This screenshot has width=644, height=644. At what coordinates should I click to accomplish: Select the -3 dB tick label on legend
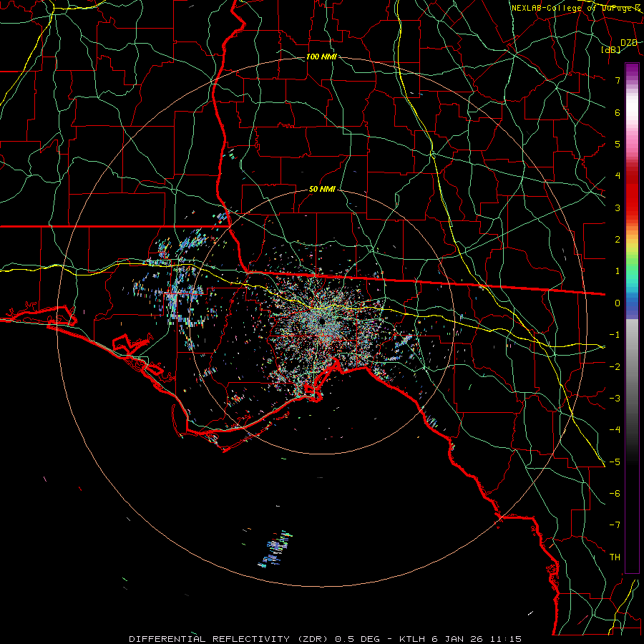click(615, 399)
